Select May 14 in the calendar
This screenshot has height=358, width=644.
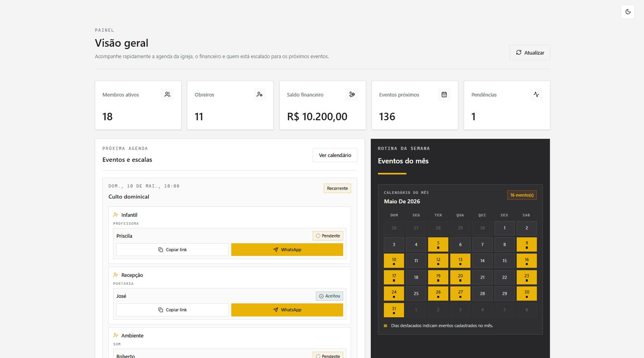pos(482,261)
